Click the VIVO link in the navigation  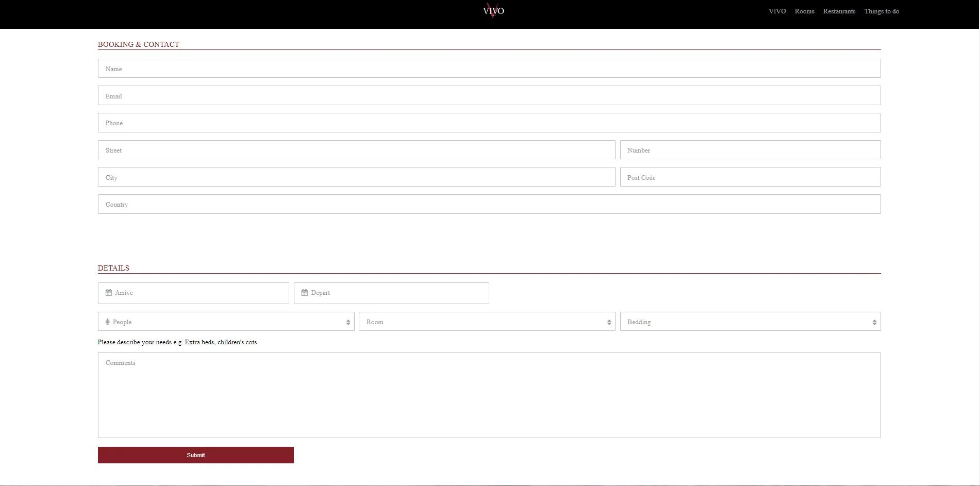777,11
